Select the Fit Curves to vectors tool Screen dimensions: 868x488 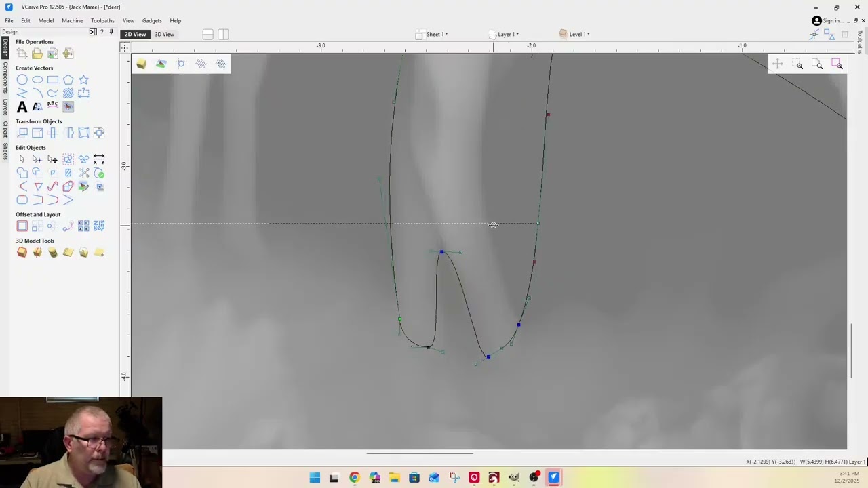coord(53,186)
